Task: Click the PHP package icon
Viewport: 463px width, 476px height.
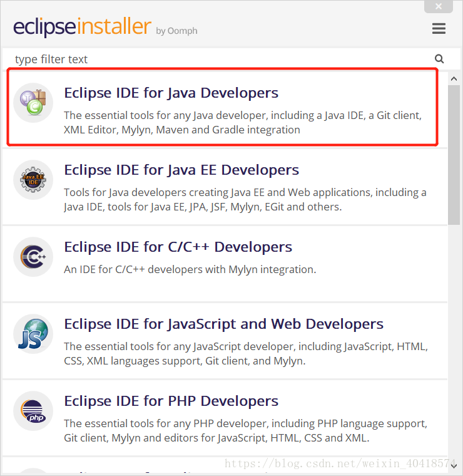Action: (33, 411)
